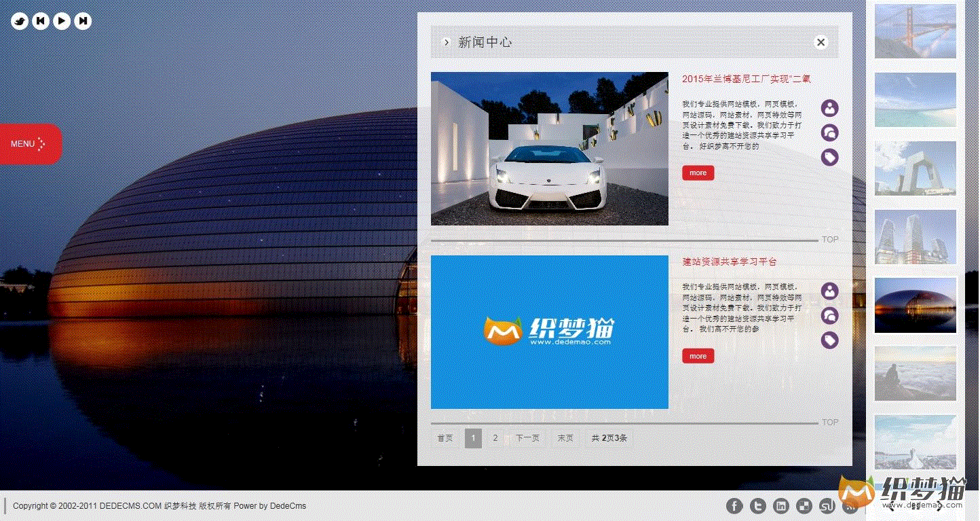
Task: Click 下一页 next page link
Action: point(527,438)
